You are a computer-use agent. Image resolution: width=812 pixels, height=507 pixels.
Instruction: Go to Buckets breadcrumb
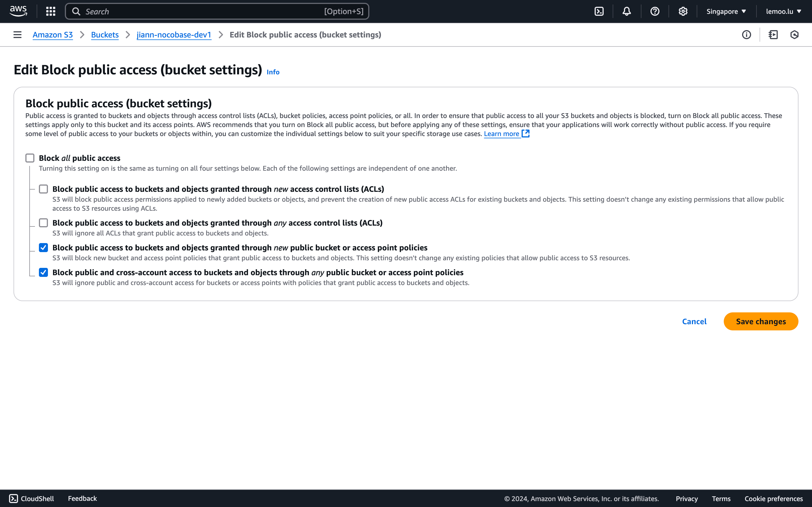click(105, 35)
